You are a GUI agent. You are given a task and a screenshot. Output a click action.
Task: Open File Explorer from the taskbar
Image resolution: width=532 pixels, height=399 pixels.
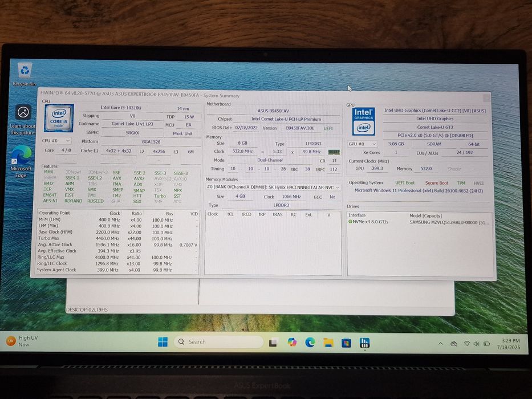328,343
